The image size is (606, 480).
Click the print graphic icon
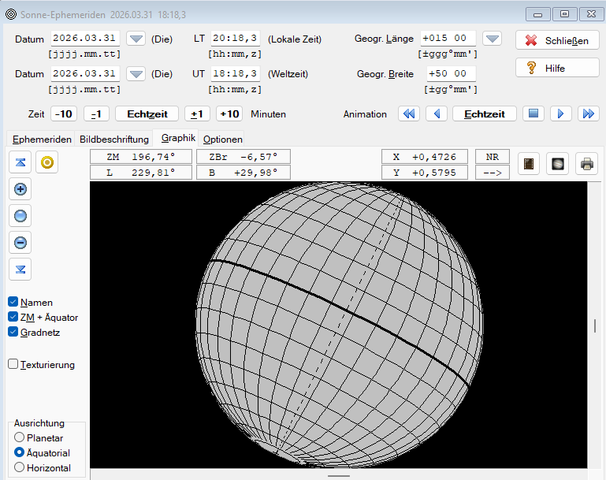pyautogui.click(x=586, y=163)
